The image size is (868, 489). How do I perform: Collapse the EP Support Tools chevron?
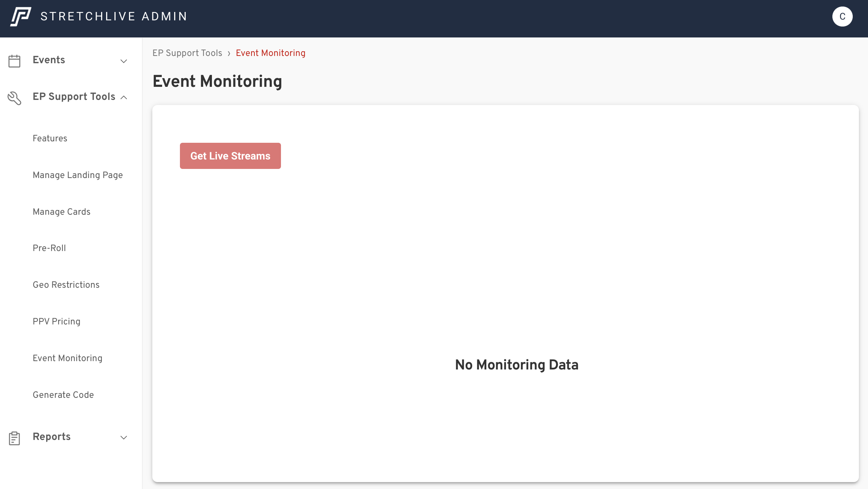click(x=124, y=97)
